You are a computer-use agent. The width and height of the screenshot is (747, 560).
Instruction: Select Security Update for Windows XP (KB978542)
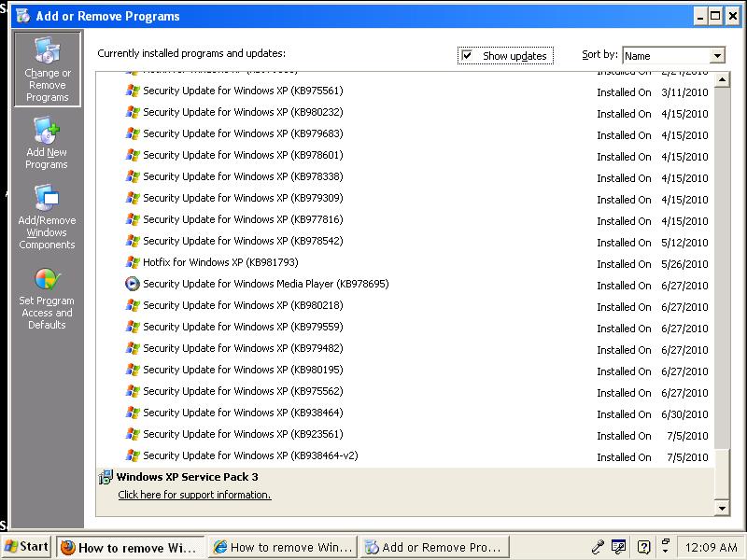[243, 241]
